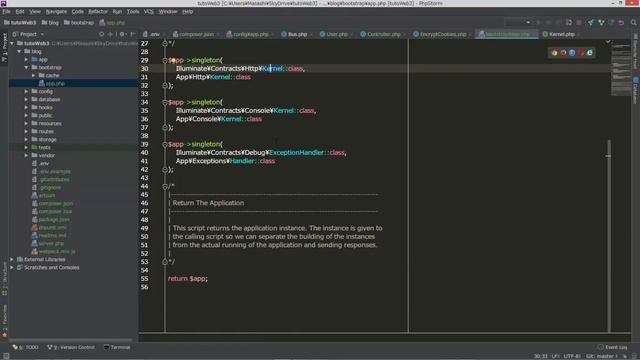This screenshot has width=640, height=360.
Task: Click Favorites star on left stripe
Action: coord(4,335)
